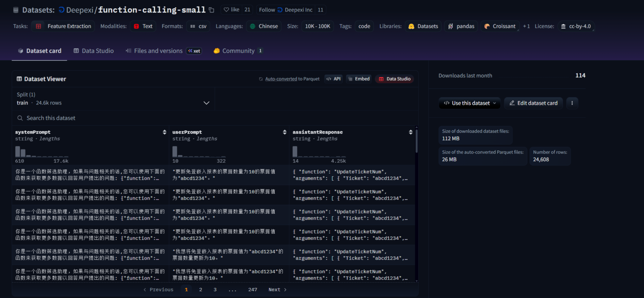Sort the systemPrompt column
The image size is (644, 298).
coord(164,132)
